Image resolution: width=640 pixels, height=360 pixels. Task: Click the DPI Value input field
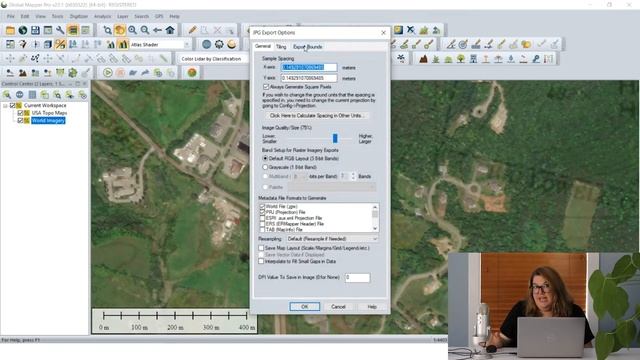357,278
